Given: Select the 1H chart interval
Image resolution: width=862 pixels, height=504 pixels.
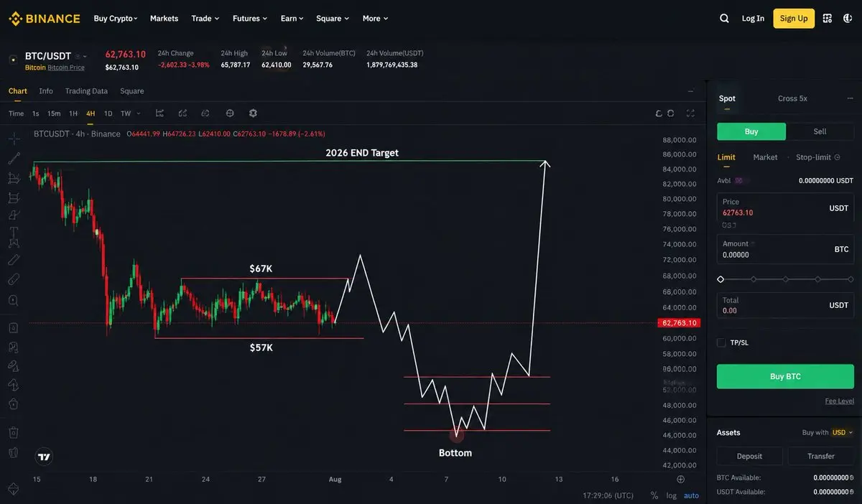Looking at the screenshot, I should point(73,113).
